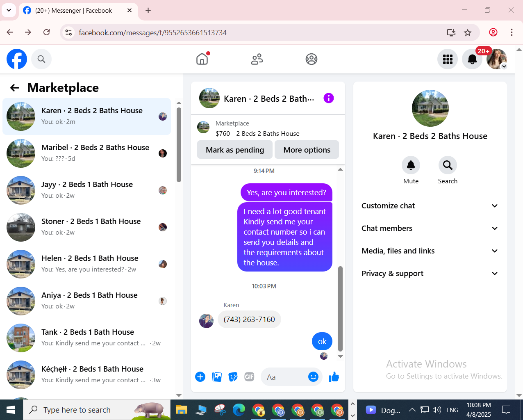Open Chrome tab search dropdown
Viewport: 523px width, 420px height.
click(9, 10)
